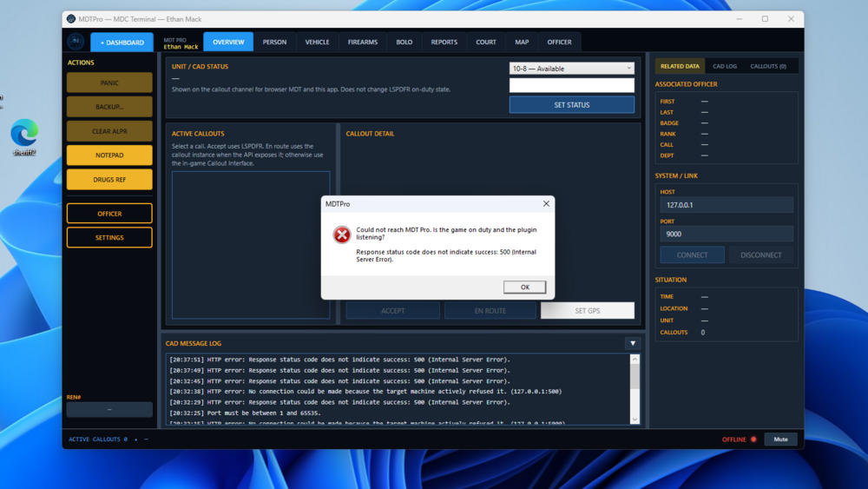Click the Clear ALPR button
The image size is (868, 489).
click(109, 131)
